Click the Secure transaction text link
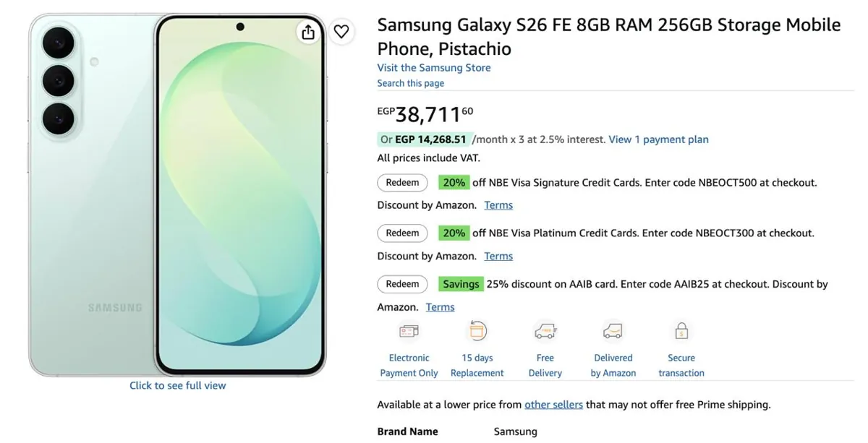 click(x=681, y=366)
